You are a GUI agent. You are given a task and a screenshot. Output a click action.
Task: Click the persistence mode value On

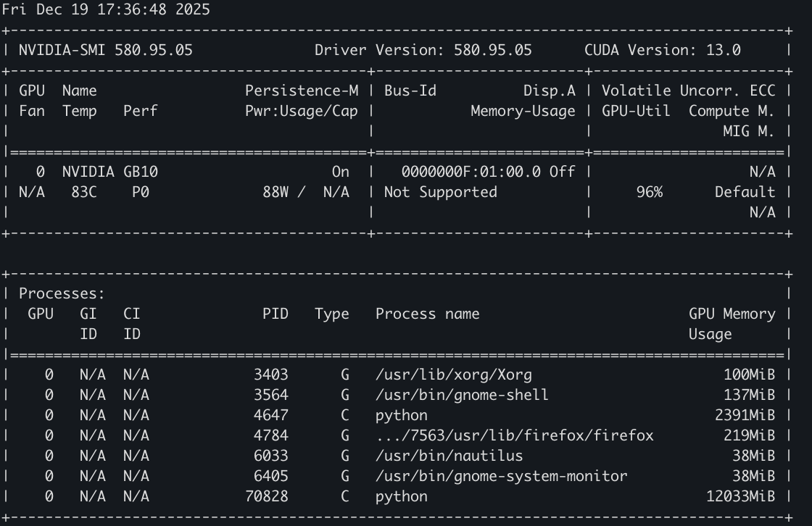[341, 172]
